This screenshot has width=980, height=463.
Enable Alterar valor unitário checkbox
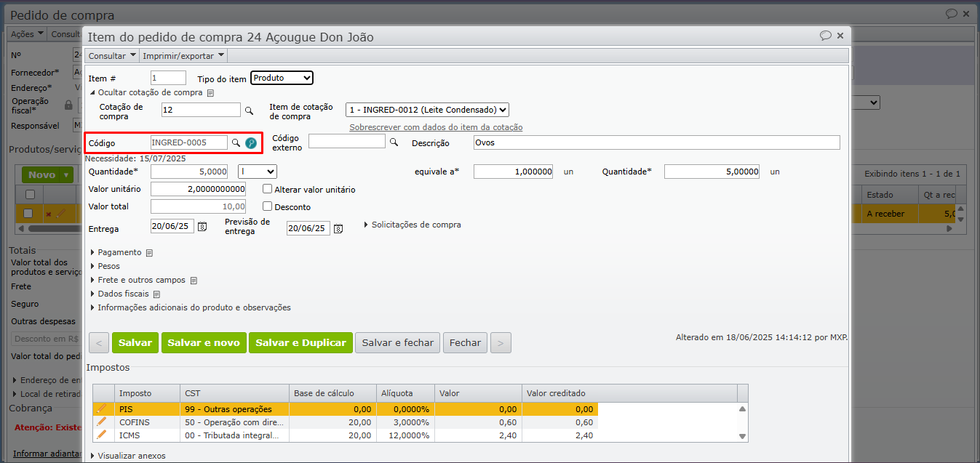(268, 189)
